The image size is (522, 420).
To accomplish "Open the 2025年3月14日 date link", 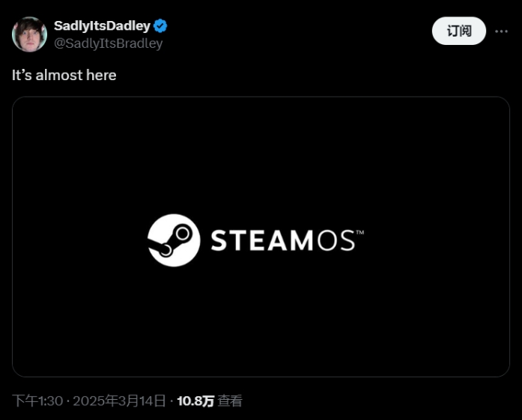I will [119, 401].
